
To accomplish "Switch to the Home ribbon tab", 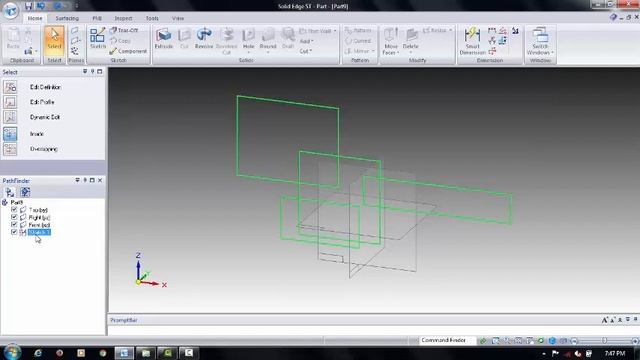I will click(x=35, y=18).
